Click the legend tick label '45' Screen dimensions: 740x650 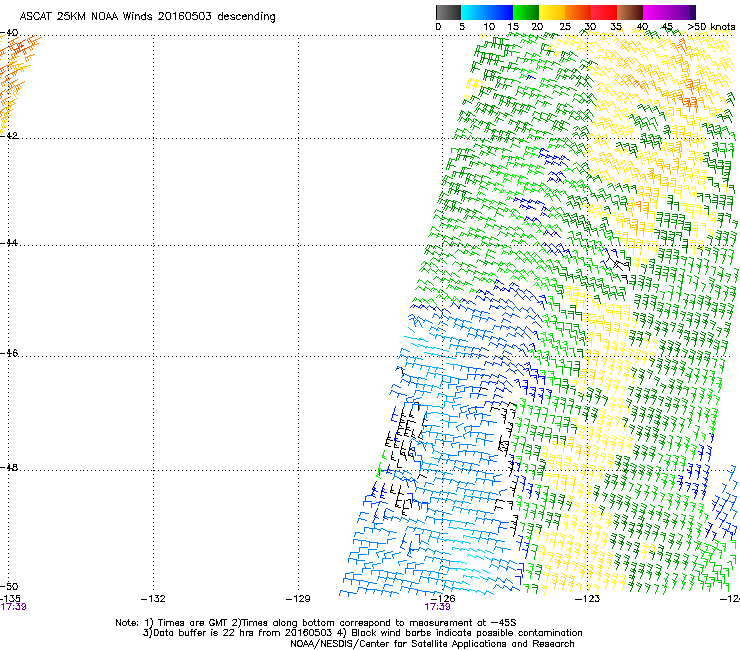pyautogui.click(x=667, y=27)
